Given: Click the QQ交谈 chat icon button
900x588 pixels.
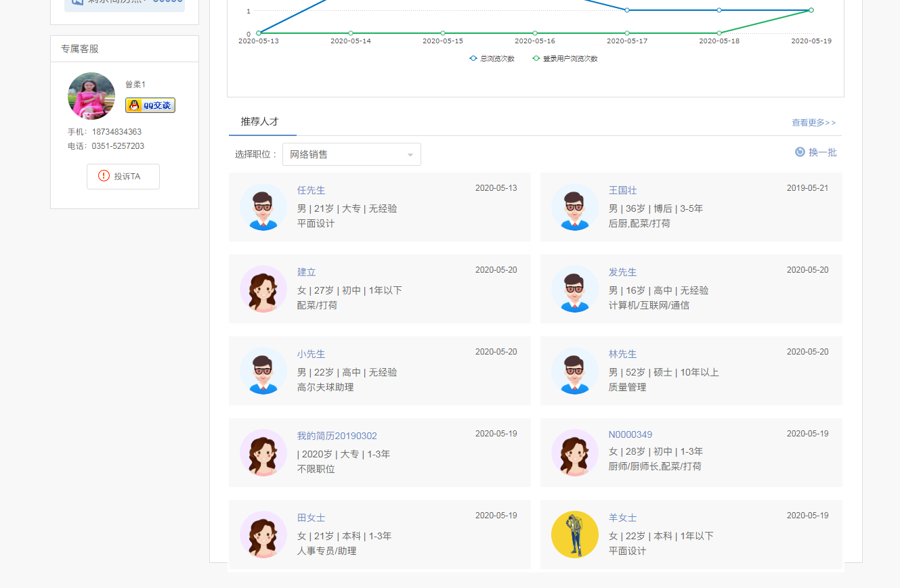Looking at the screenshot, I should 150,105.
